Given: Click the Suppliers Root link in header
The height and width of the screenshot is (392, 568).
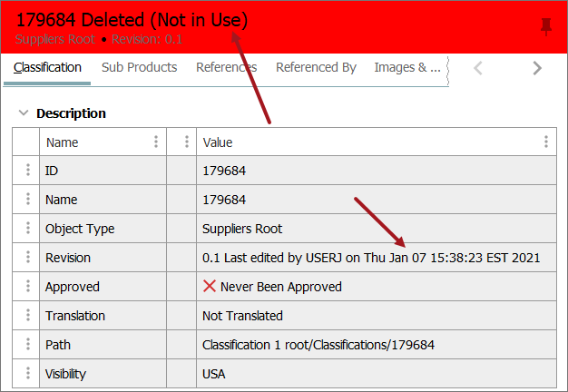Looking at the screenshot, I should point(54,40).
